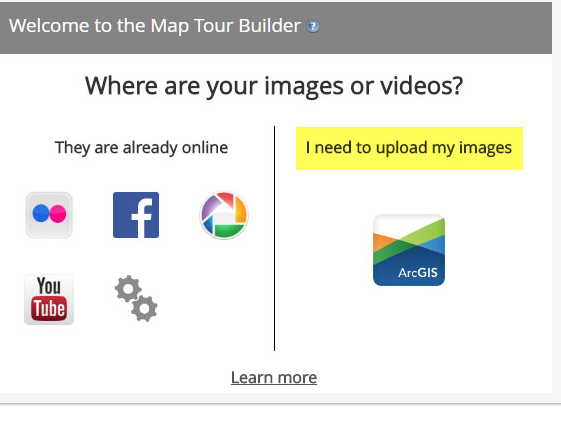561x430 pixels.
Task: Click the pink dot in the Flickr logo
Action: (58, 214)
